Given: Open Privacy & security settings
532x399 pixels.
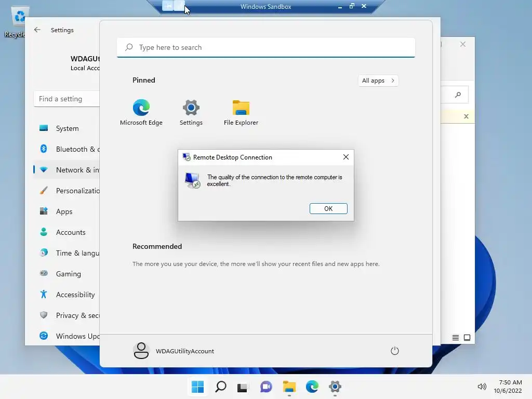Looking at the screenshot, I should tap(67, 315).
